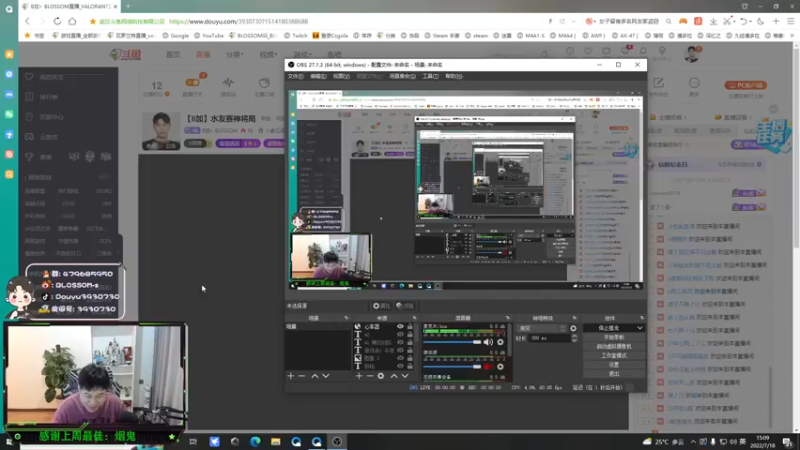Toggle lock on image source row
Viewport: 800px width, 450px height.
[410, 358]
